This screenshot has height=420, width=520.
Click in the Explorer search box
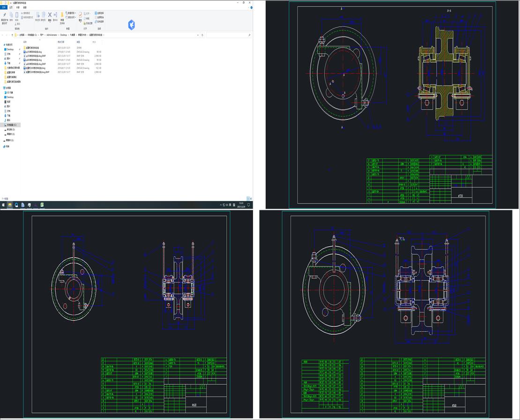(228, 35)
